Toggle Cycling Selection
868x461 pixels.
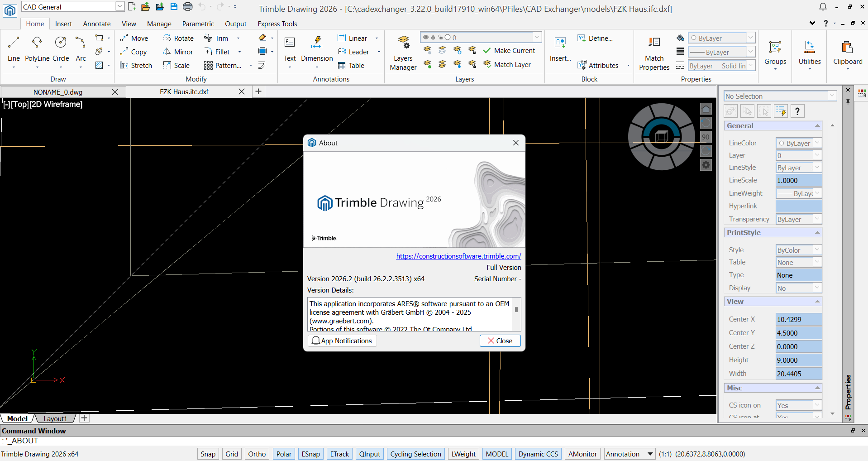[415, 454]
